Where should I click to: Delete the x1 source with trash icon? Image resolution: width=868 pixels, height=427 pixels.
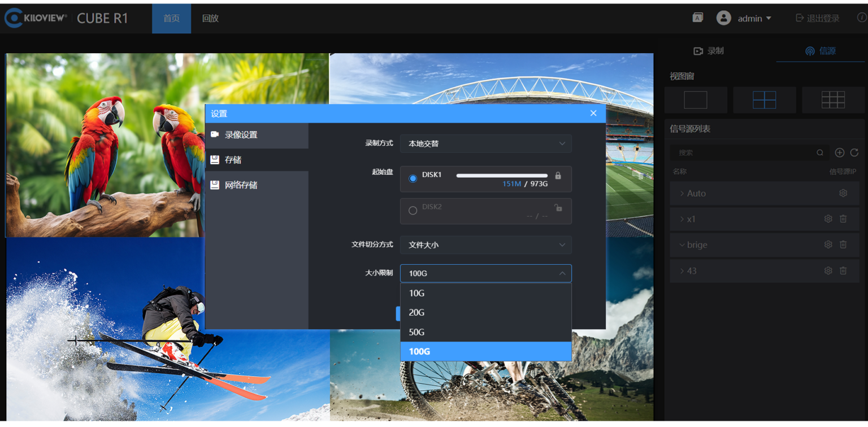pyautogui.click(x=843, y=219)
